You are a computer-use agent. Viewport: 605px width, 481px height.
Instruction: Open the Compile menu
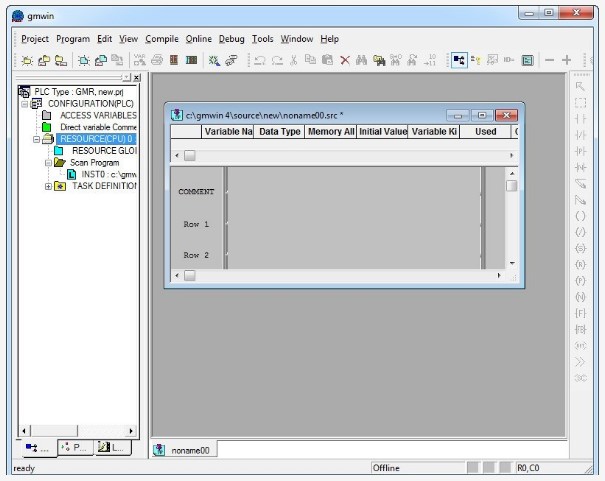[162, 39]
